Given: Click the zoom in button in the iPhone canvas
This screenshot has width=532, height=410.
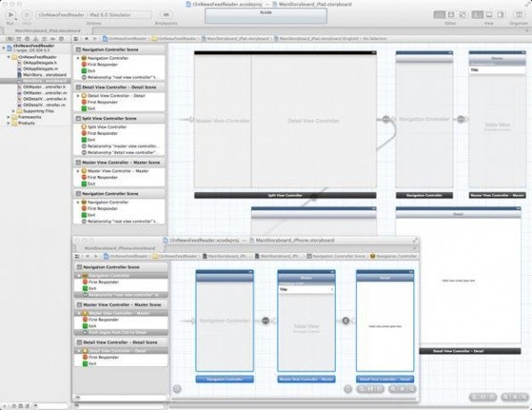Looking at the screenshot, I should (x=411, y=389).
